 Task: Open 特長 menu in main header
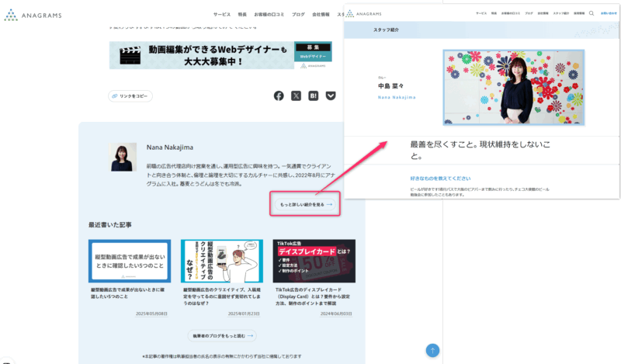[242, 15]
